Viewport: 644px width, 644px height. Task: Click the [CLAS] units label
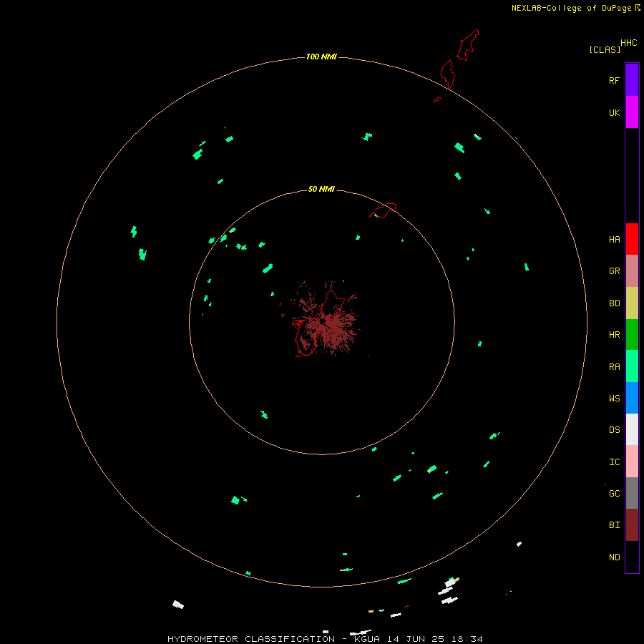(605, 49)
